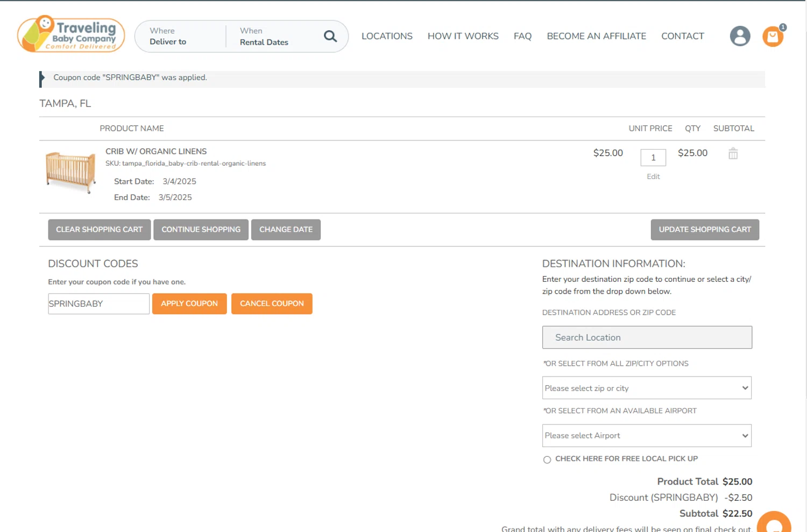The width and height of the screenshot is (807, 532).
Task: Remove crib item with trash icon
Action: 733,153
